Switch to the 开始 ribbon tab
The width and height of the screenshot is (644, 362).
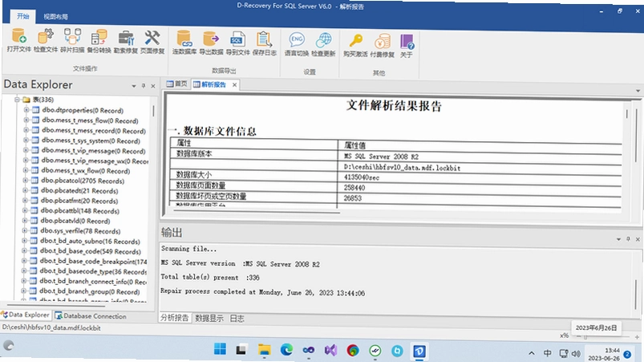click(x=23, y=16)
